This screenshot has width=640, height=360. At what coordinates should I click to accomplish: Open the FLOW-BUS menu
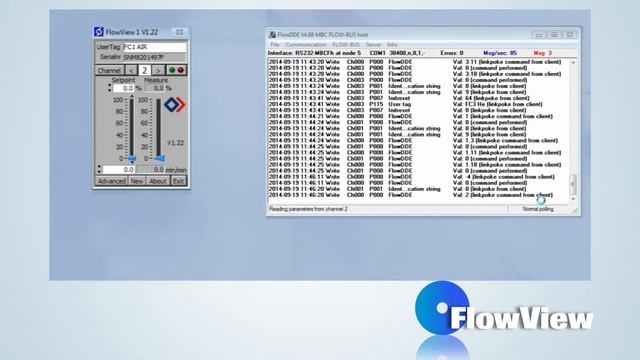(x=346, y=44)
